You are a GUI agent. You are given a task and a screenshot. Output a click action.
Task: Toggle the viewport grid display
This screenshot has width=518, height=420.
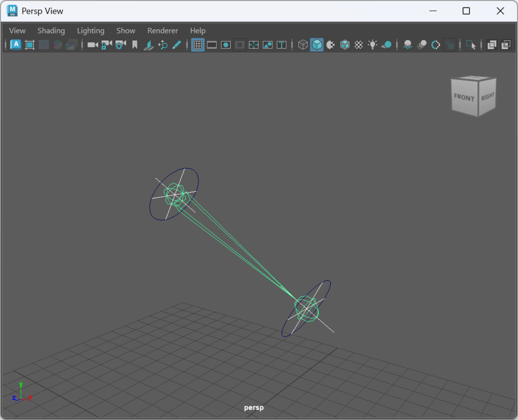coord(198,45)
